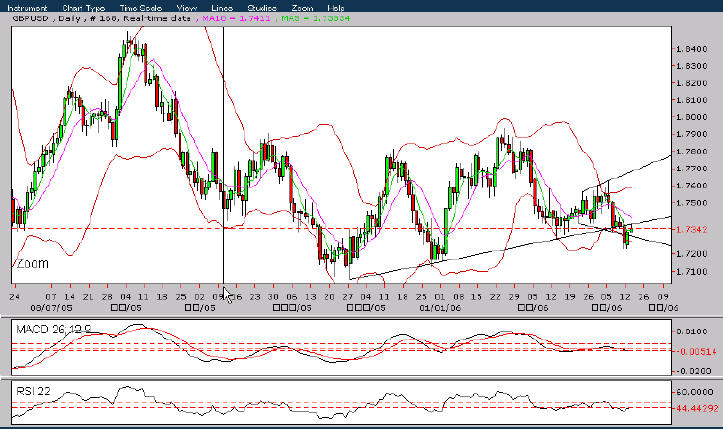Click the MACD 26,12,9 indicator label
This screenshot has height=429, width=723.
pos(53,329)
